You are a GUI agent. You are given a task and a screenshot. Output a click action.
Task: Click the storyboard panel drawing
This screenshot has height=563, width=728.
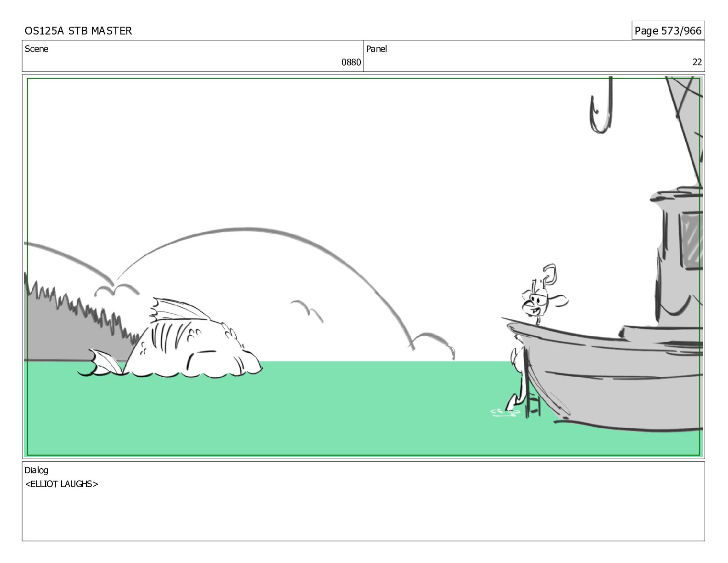363,266
